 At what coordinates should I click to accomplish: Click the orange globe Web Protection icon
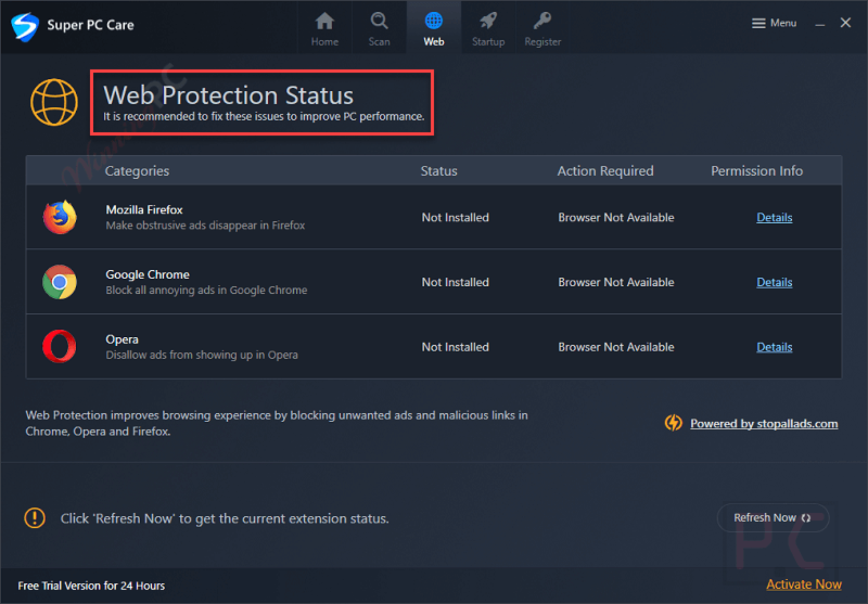pos(54,102)
